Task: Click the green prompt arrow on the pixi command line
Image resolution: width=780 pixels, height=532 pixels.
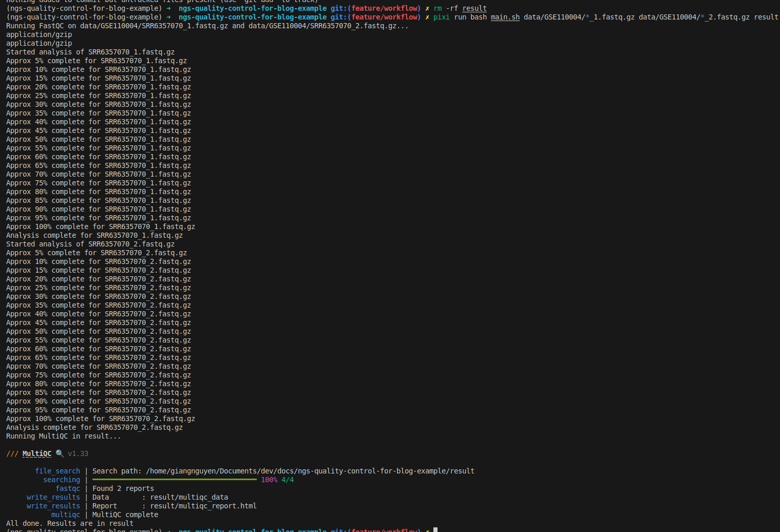Action: (168, 17)
